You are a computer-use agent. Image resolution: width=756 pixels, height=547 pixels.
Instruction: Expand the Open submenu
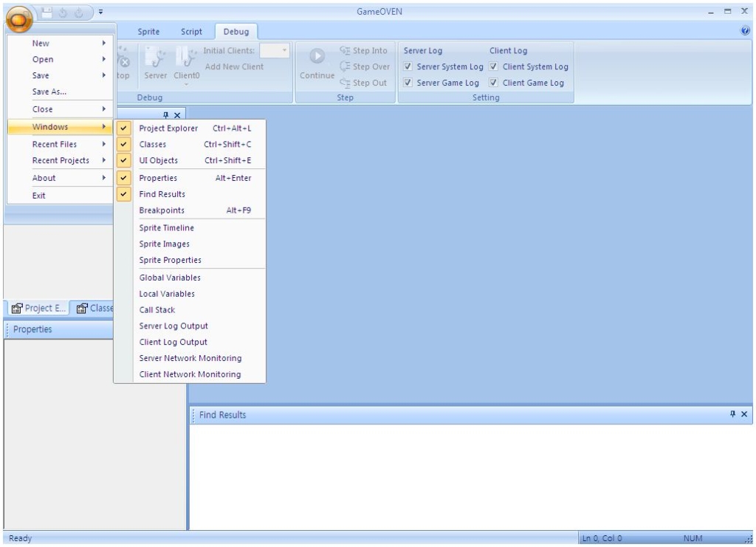pos(61,59)
